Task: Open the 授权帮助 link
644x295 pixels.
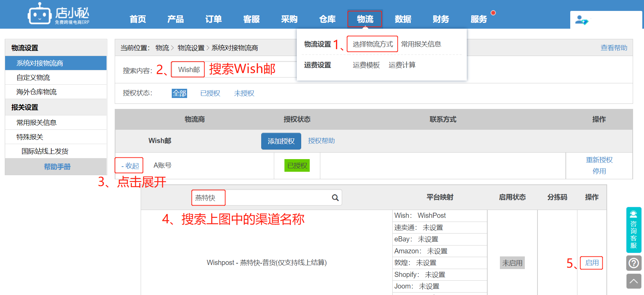Action: pyautogui.click(x=321, y=141)
